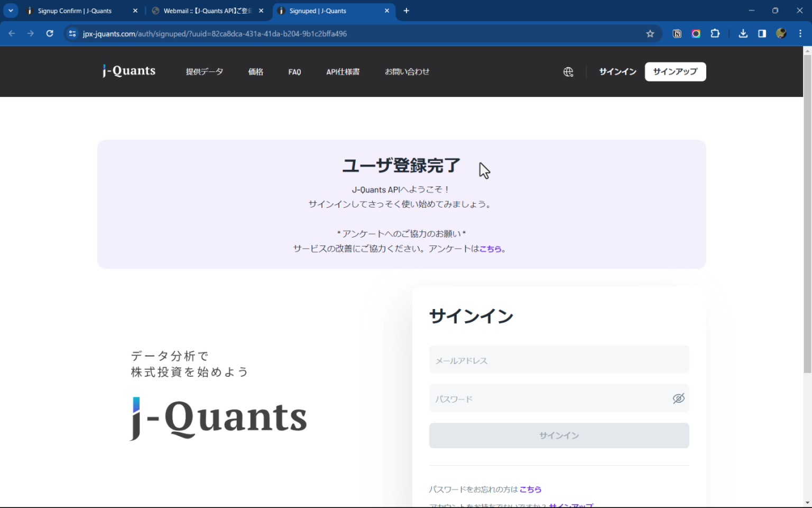Bookmark this page with the star icon

(650, 33)
